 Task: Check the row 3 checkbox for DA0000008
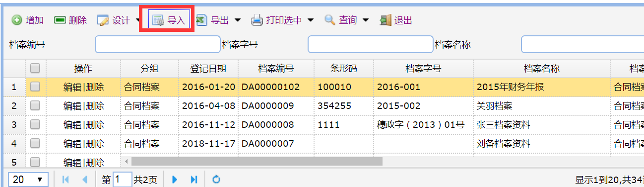(x=35, y=124)
